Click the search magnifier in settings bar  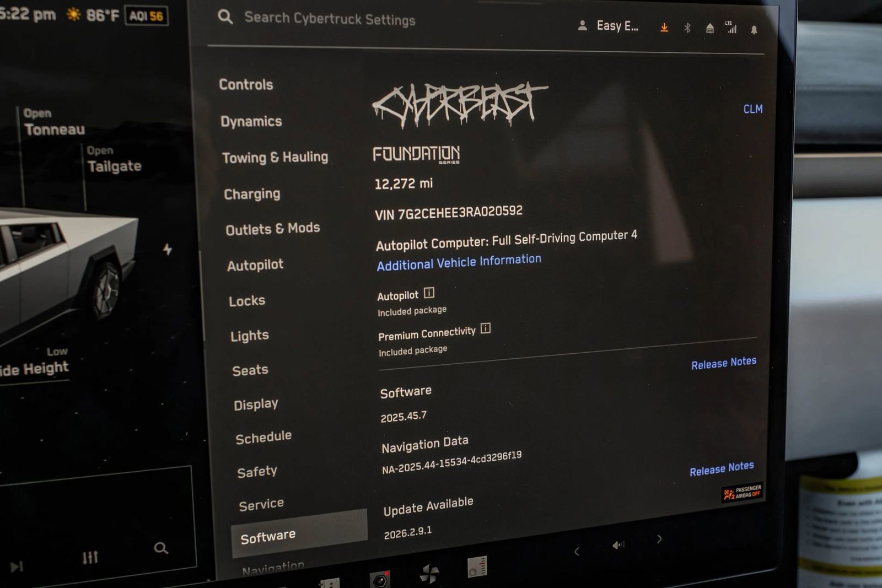click(225, 17)
